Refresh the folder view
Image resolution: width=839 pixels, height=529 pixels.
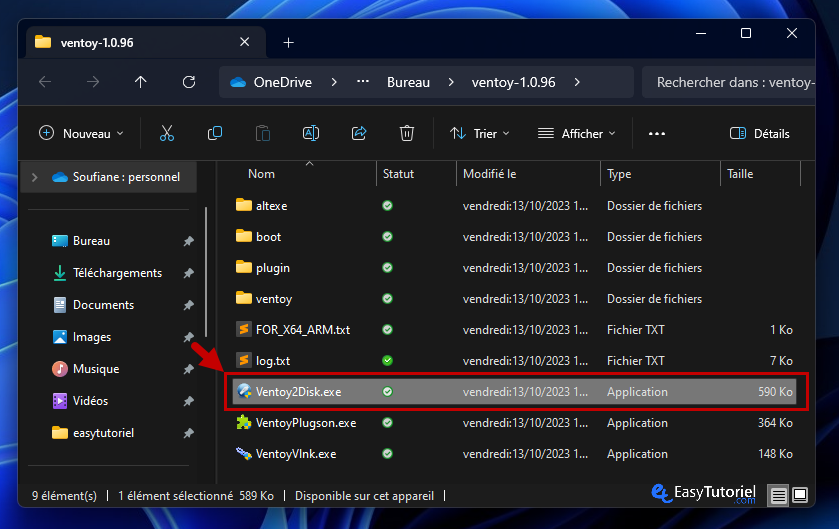pos(189,82)
